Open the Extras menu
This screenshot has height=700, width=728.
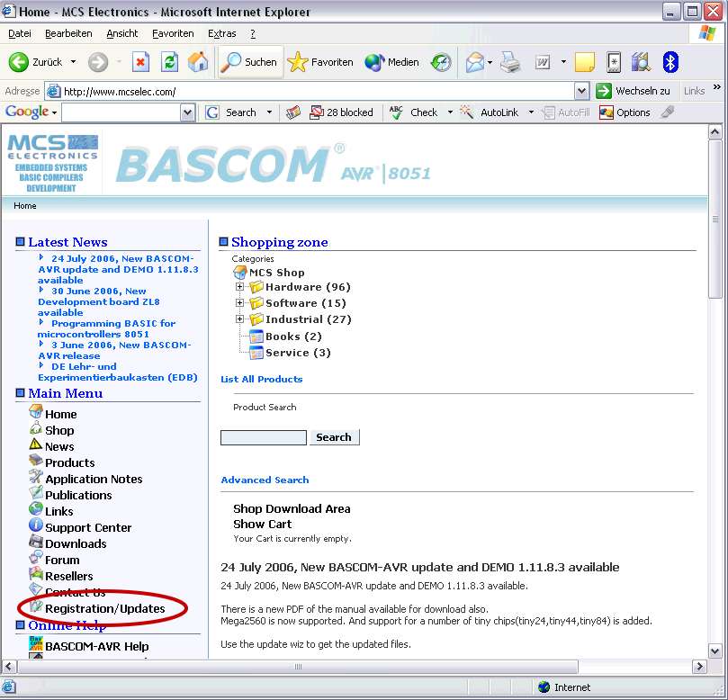221,33
